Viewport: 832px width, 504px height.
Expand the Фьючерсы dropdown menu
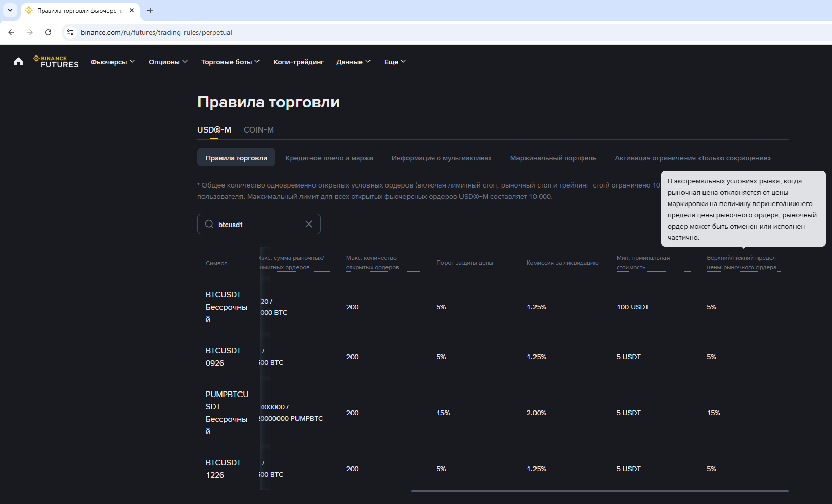pos(113,62)
